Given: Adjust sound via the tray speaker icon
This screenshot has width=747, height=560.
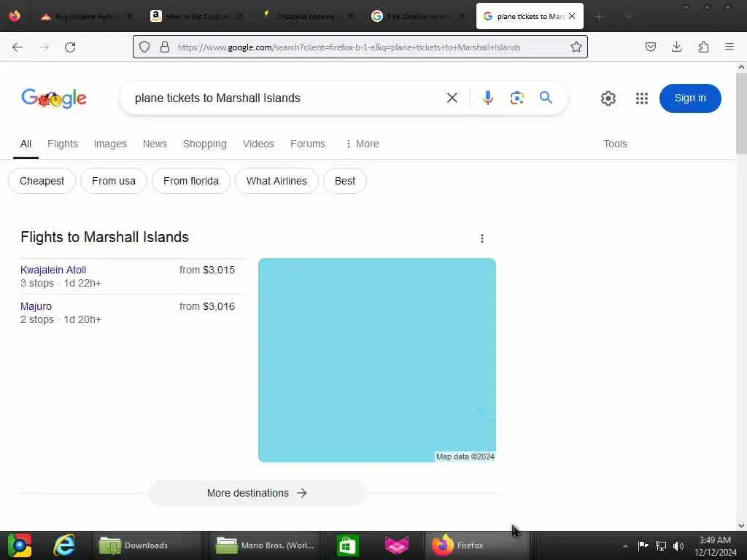Looking at the screenshot, I should coord(678,545).
